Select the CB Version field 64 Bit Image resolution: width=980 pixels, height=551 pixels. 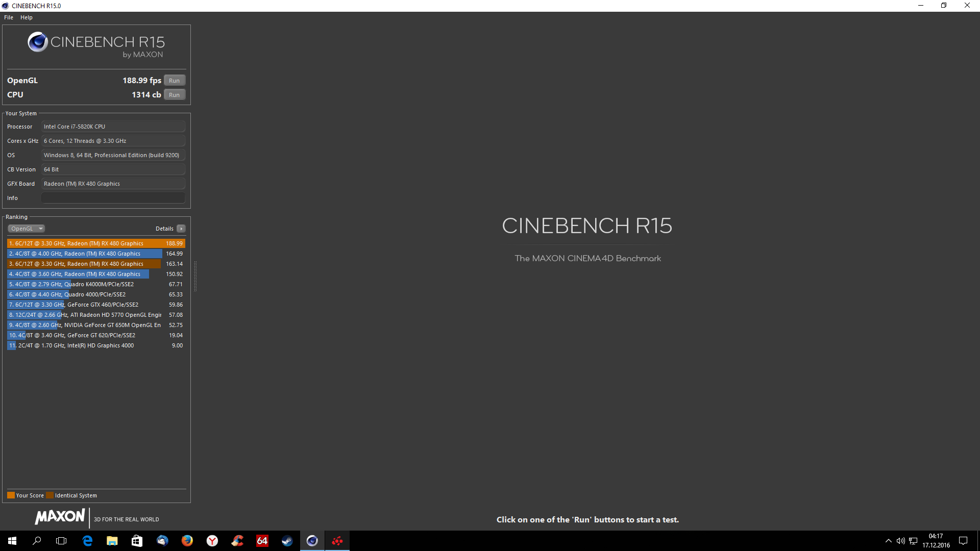[x=113, y=169]
